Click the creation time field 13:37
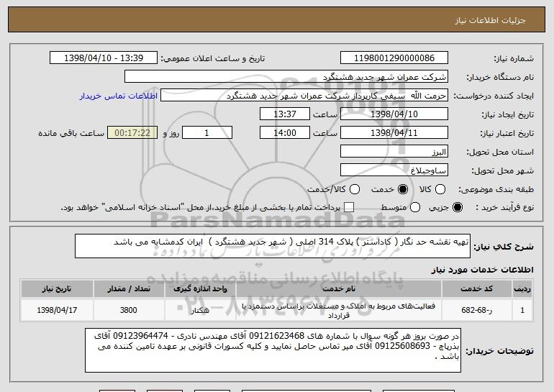 point(285,114)
